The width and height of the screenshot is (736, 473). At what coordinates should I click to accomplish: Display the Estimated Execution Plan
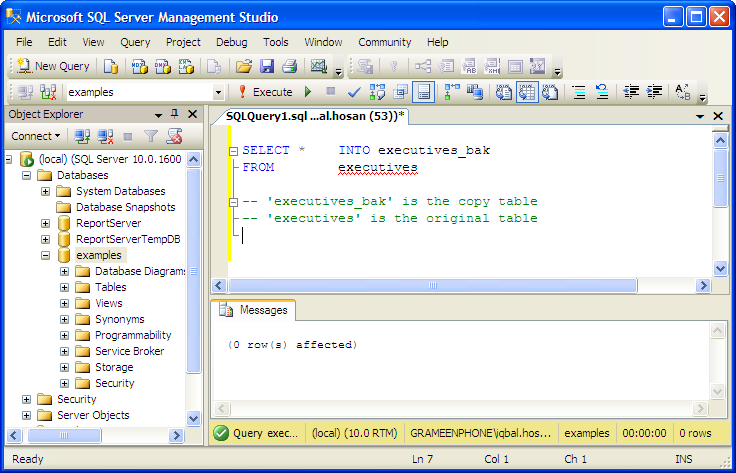pos(377,92)
